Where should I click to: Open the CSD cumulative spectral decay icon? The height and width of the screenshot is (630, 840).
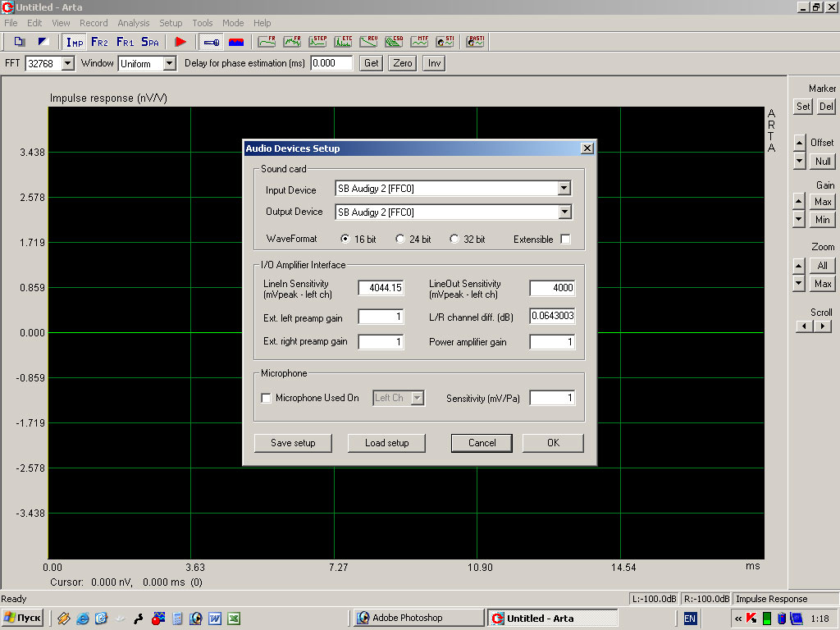pyautogui.click(x=394, y=41)
